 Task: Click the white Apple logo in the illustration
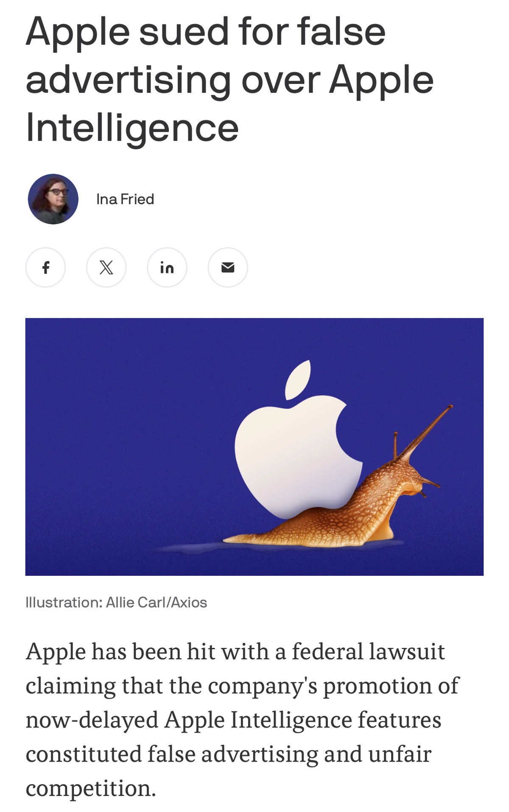click(x=297, y=445)
